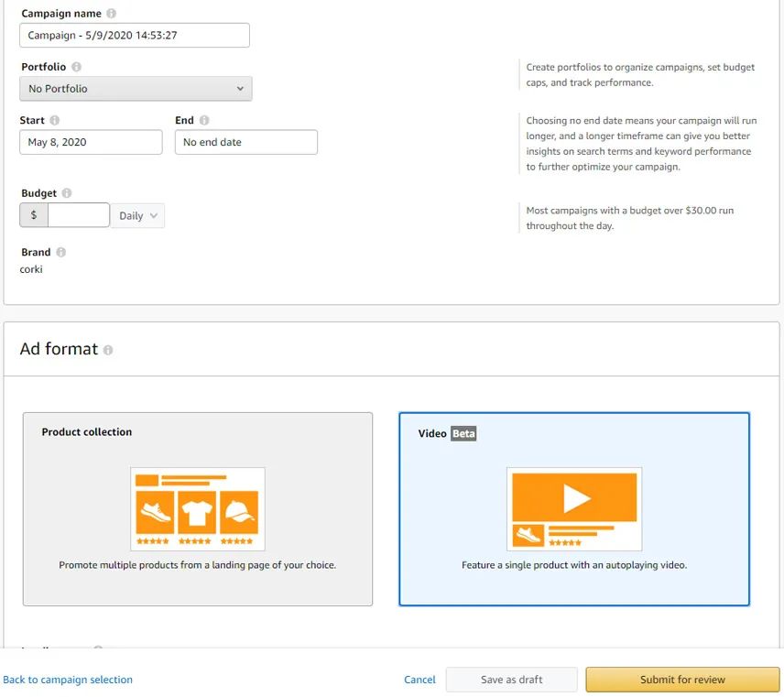The height and width of the screenshot is (697, 784).
Task: Click the product collection illustration image
Action: tap(198, 508)
